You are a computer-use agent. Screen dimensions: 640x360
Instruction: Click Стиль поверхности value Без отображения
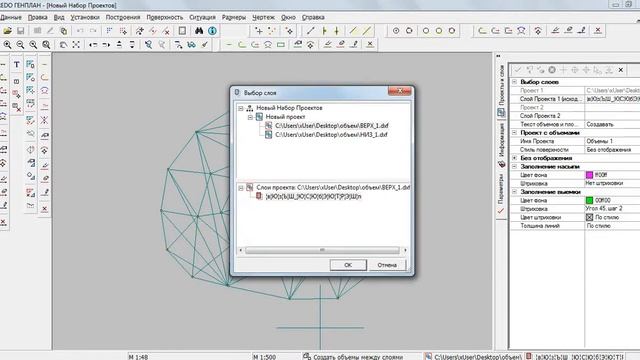click(613, 150)
